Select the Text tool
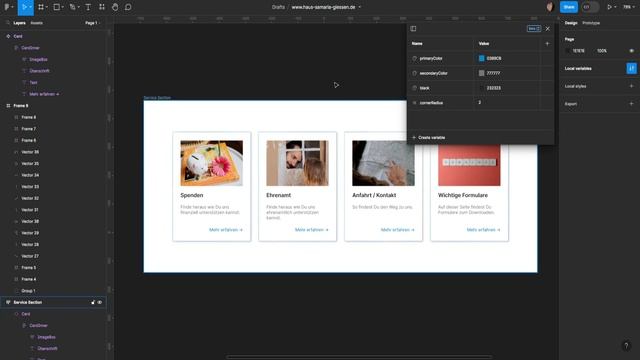The width and height of the screenshot is (640, 360). tap(88, 7)
